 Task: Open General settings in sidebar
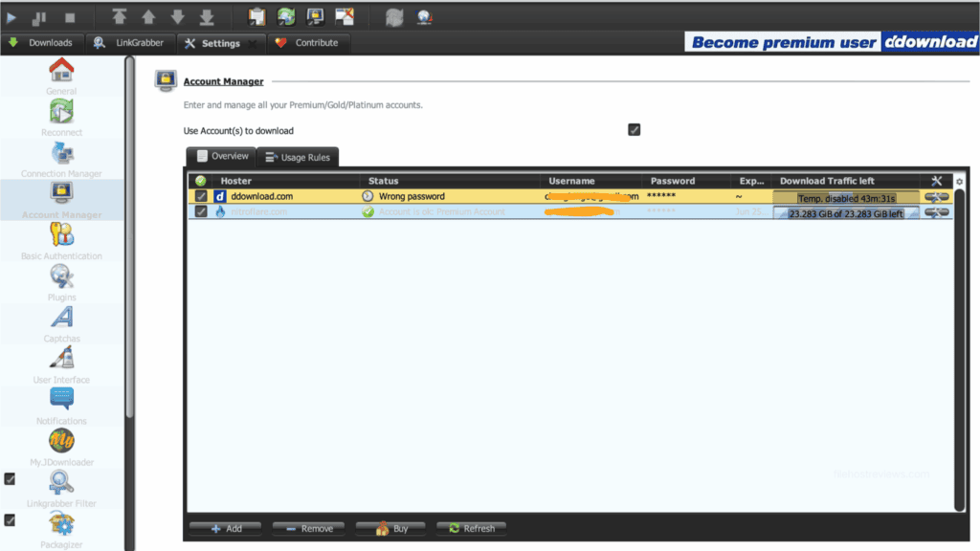pyautogui.click(x=61, y=77)
